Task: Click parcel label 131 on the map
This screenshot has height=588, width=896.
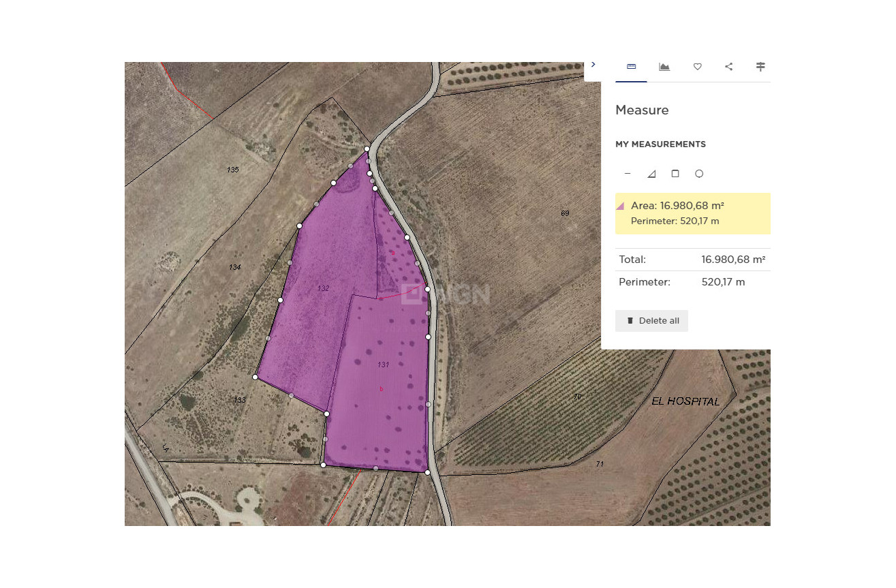Action: (x=383, y=365)
